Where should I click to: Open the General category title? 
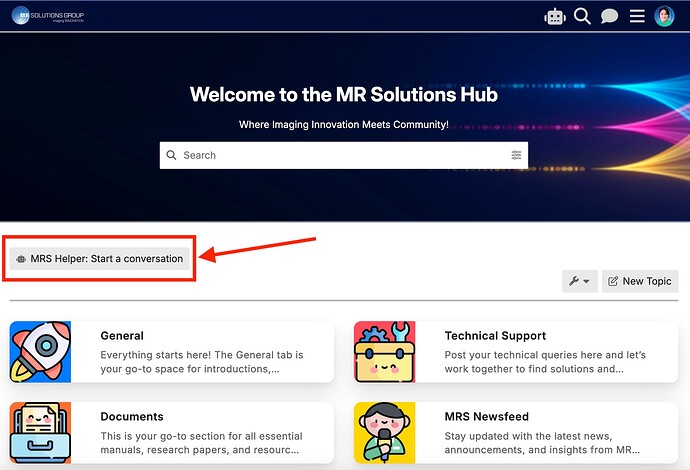(x=122, y=336)
